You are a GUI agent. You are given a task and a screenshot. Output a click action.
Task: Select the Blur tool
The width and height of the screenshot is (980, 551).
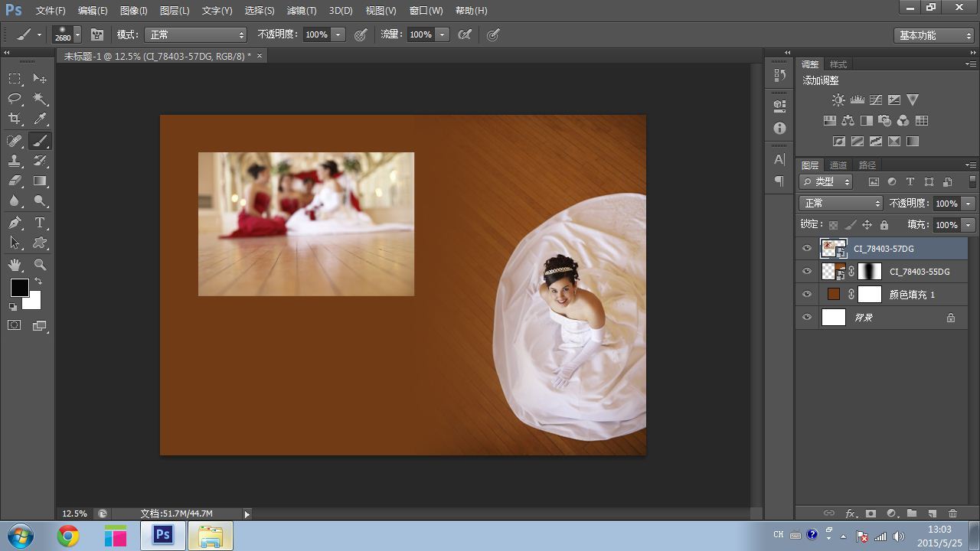[15, 201]
